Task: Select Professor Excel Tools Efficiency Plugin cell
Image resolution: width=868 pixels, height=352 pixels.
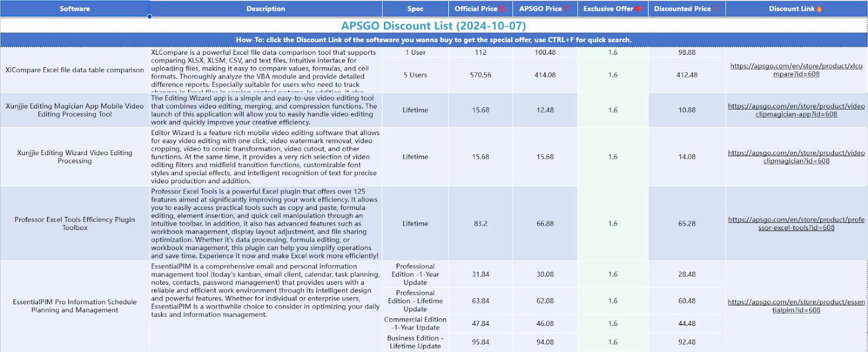Action: coord(75,223)
